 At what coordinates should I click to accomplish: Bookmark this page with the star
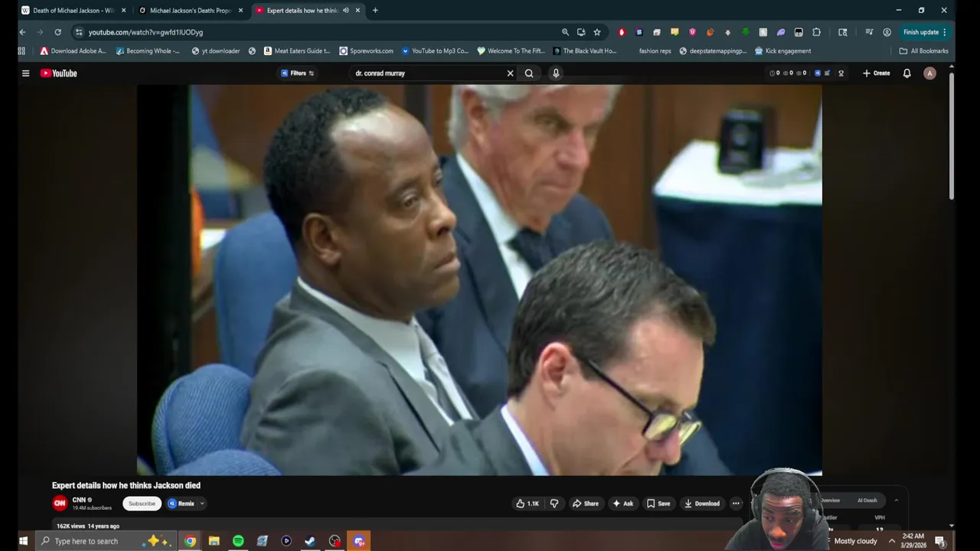[x=597, y=32]
